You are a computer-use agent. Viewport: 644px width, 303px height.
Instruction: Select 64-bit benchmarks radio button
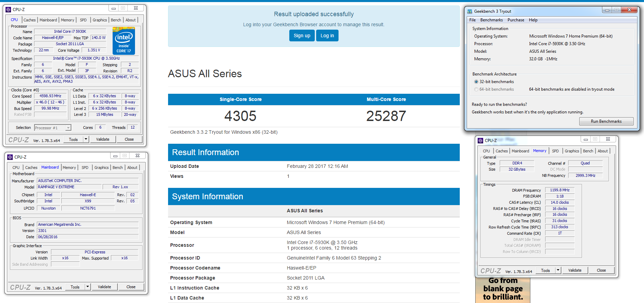click(476, 89)
